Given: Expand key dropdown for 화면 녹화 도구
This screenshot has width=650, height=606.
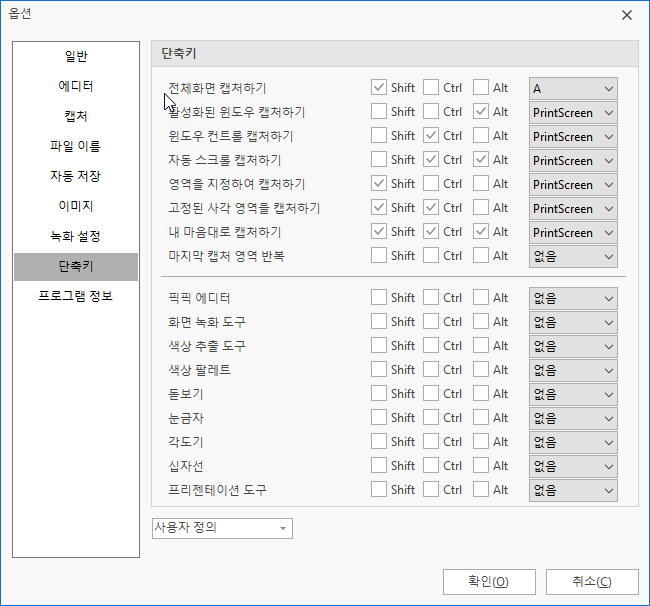Looking at the screenshot, I should pos(573,323).
